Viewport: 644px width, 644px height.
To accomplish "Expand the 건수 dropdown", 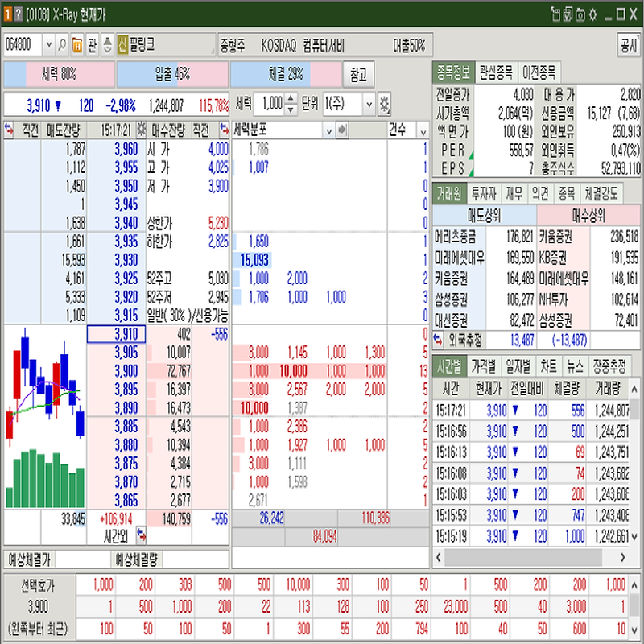I will coord(423,131).
